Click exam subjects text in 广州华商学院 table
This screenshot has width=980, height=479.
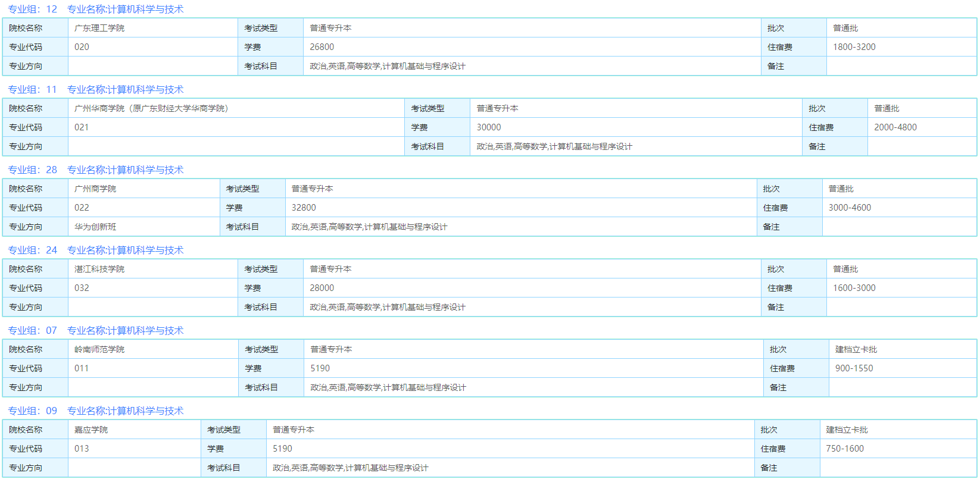click(x=554, y=146)
